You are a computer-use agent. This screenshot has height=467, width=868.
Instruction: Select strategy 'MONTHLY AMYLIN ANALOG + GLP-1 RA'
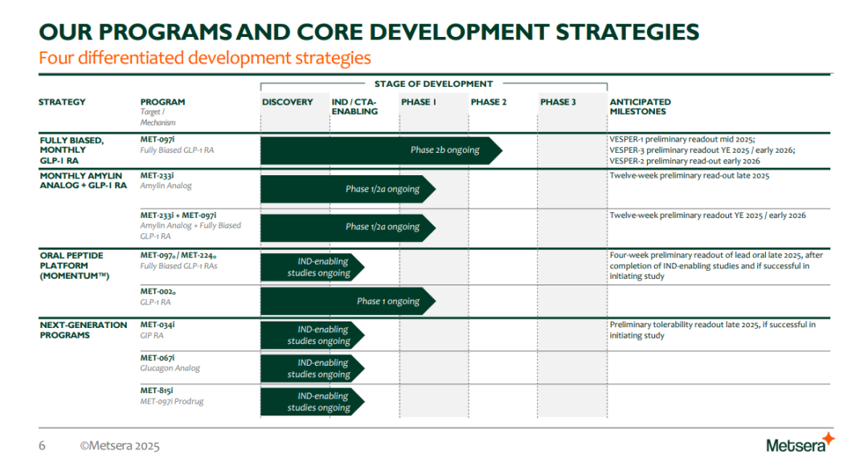coord(83,180)
